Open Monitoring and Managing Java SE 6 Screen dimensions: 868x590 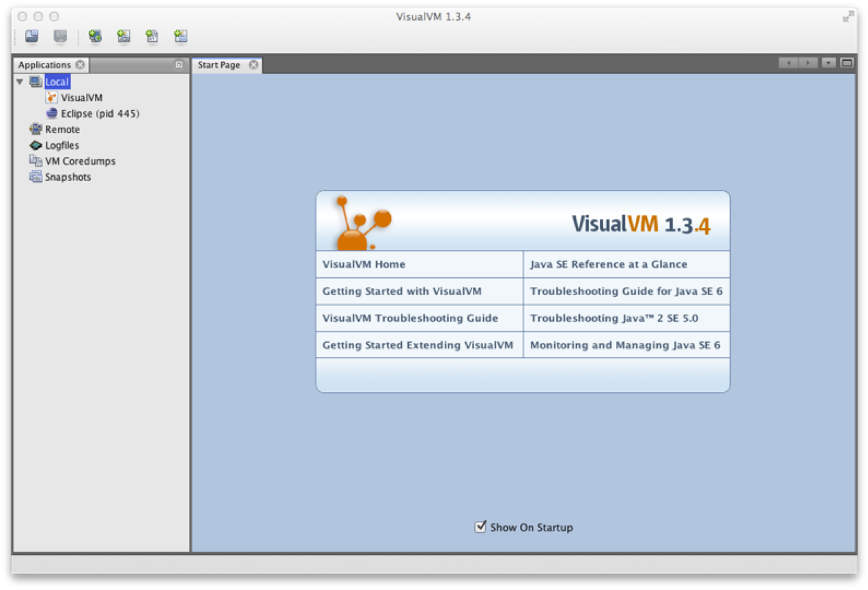click(x=625, y=345)
